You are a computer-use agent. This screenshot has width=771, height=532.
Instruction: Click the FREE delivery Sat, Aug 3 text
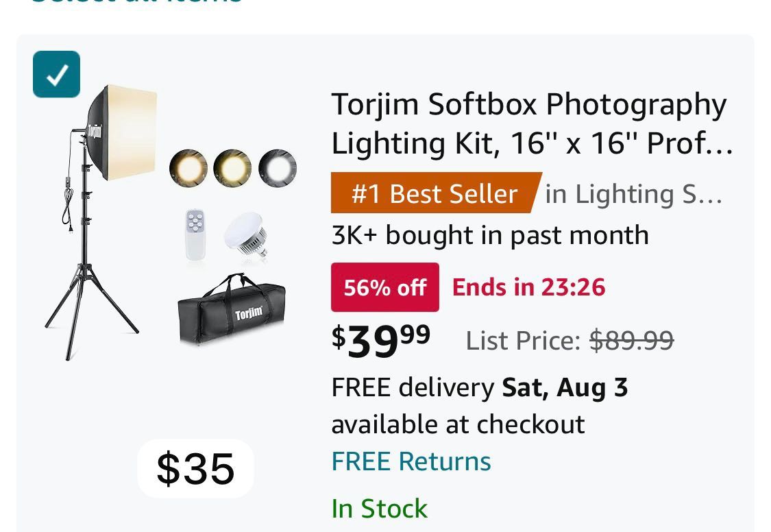point(479,388)
